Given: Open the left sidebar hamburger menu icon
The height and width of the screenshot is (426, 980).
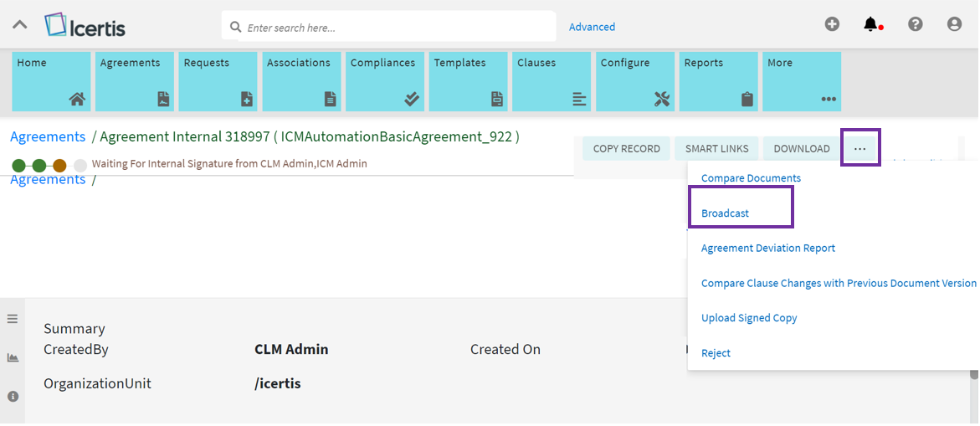Looking at the screenshot, I should pyautogui.click(x=13, y=319).
